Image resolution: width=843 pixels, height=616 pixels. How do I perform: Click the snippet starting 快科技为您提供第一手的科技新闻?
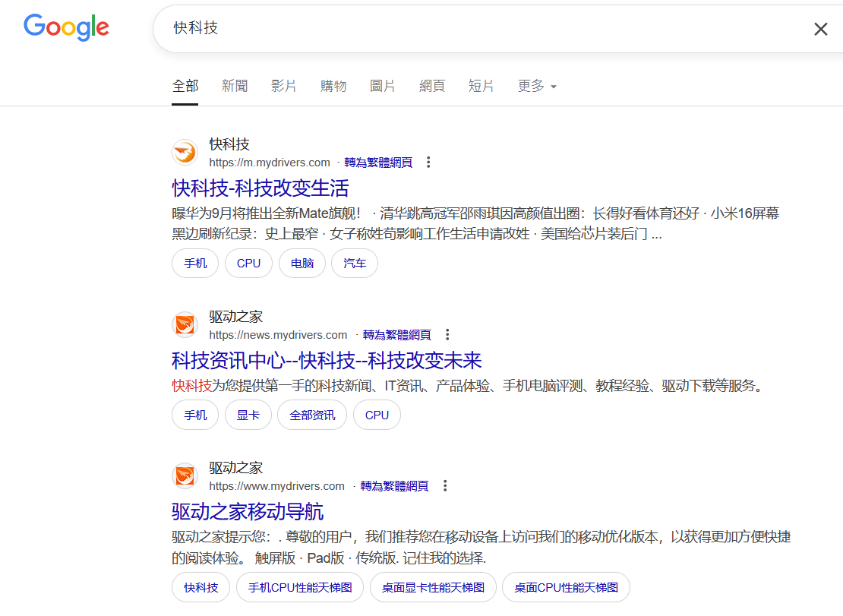[467, 386]
